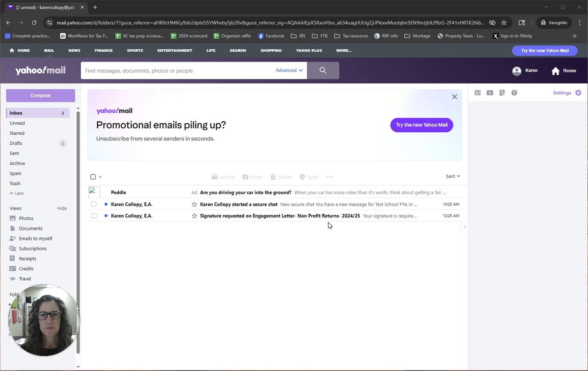Open the Peddle ad message
Viewport: 588px width, 371px height.
pos(275,193)
